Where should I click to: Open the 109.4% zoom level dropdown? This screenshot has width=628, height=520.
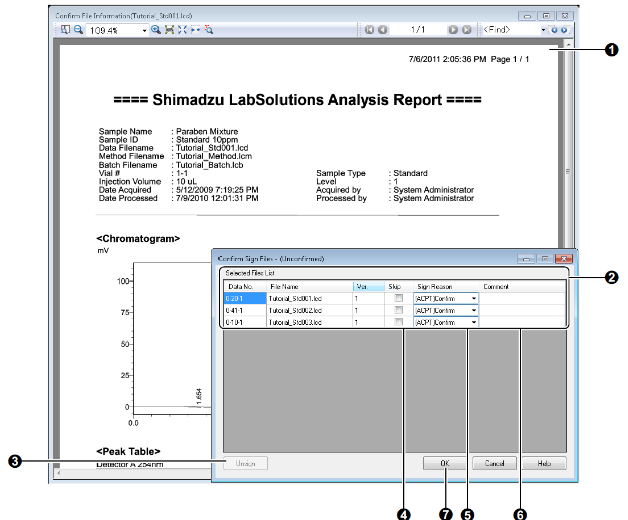[x=144, y=30]
